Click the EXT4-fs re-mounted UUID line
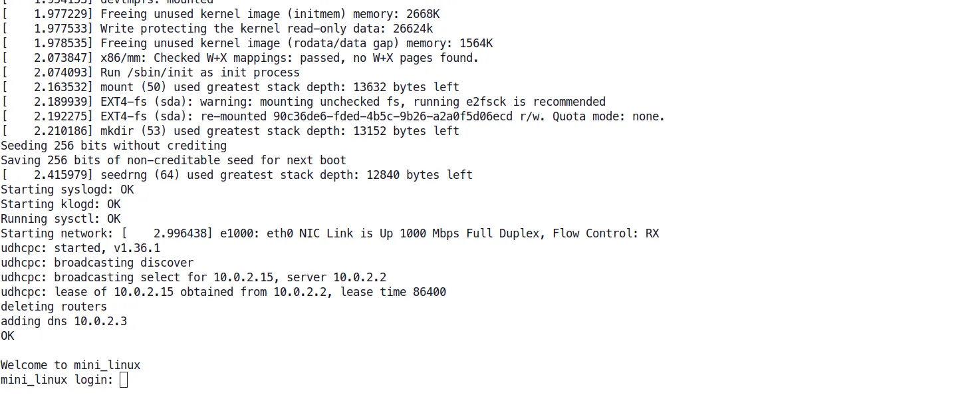The width and height of the screenshot is (980, 397). (x=382, y=116)
